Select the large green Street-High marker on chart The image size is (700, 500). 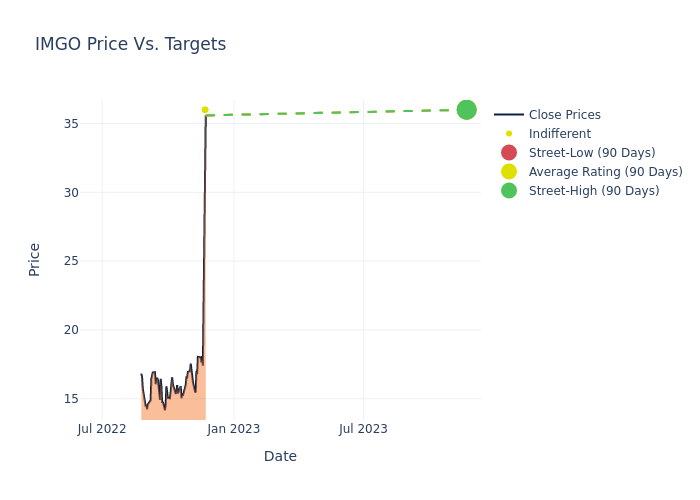(x=466, y=110)
